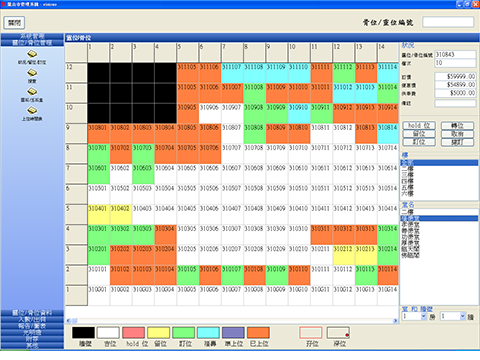This screenshot has width=480, height=360.
Task: Click the cyan legend swatch
Action: coord(208,333)
